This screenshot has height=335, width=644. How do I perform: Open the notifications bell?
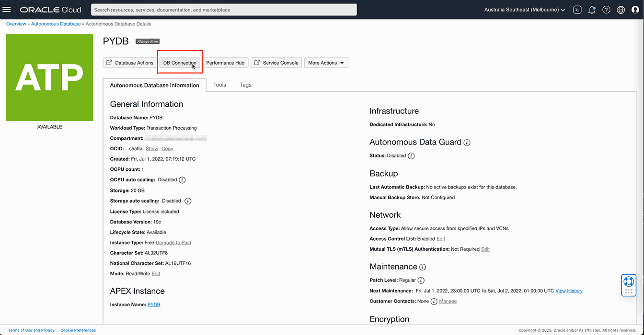point(592,9)
